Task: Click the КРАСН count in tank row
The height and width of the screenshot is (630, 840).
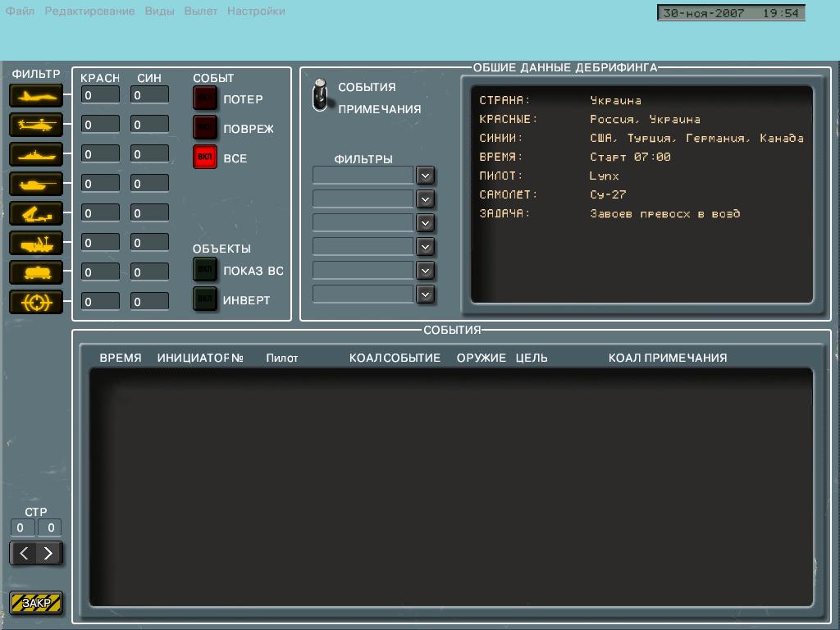Action: pyautogui.click(x=100, y=183)
